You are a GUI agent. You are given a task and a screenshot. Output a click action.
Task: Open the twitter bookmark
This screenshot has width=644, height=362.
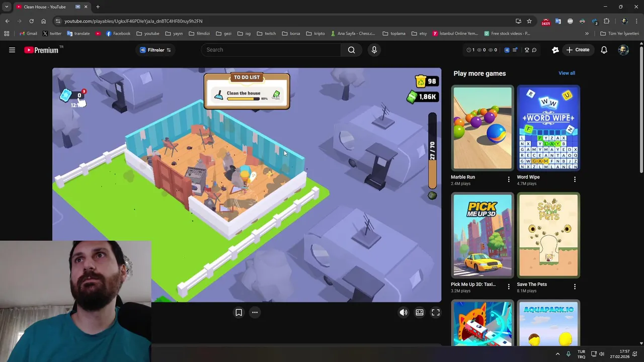tap(52, 34)
